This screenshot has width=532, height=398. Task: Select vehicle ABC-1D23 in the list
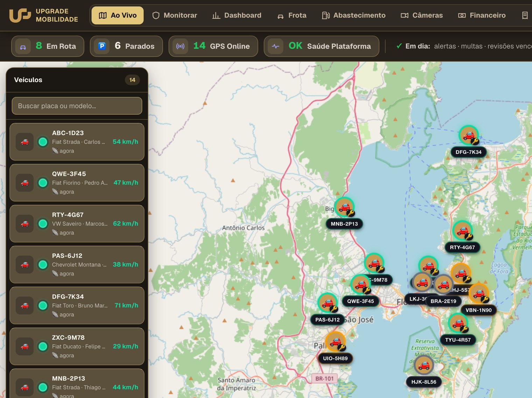(77, 142)
